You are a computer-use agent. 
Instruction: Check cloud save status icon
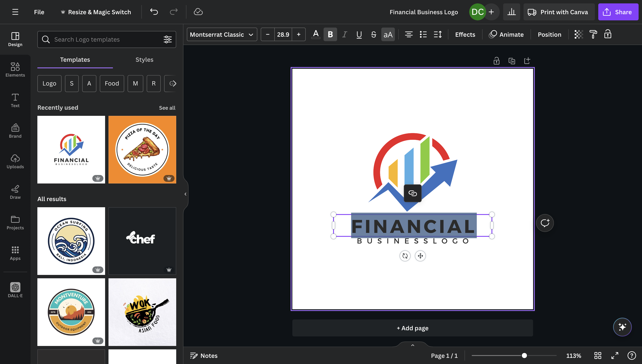(x=198, y=12)
